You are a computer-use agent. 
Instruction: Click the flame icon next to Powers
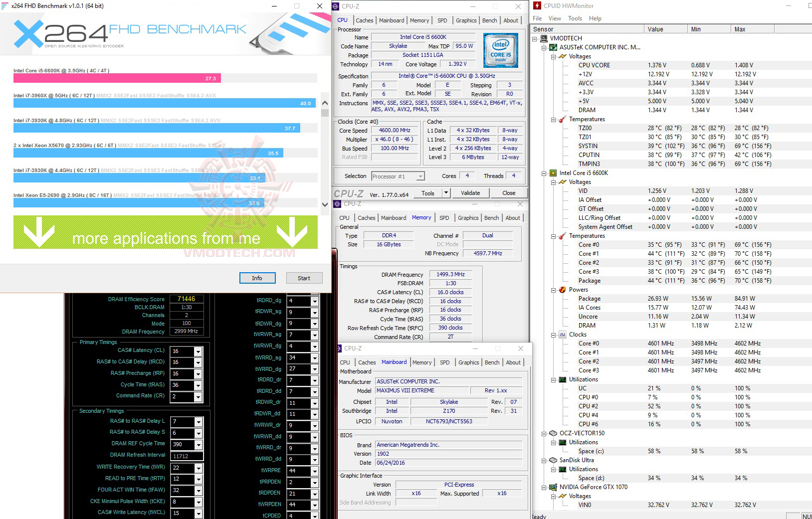563,290
